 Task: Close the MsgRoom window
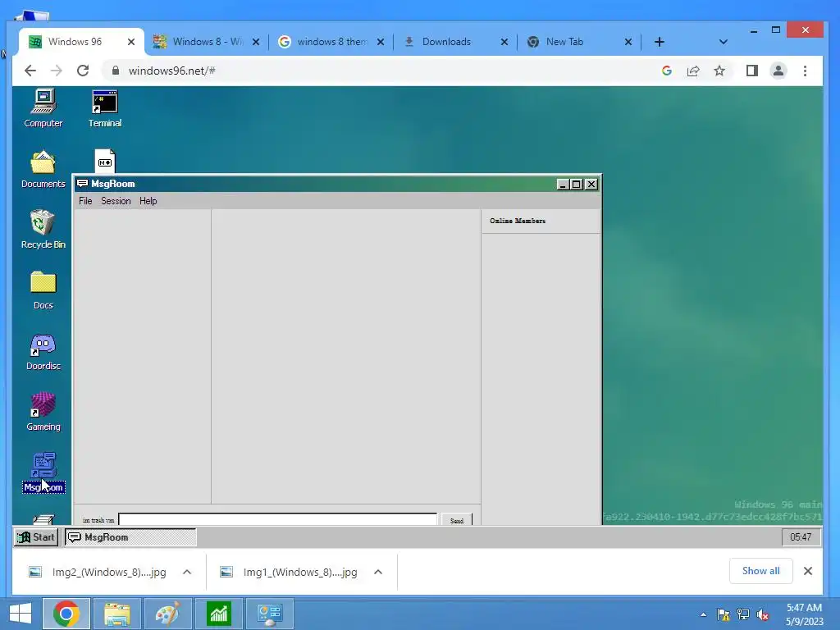591,185
